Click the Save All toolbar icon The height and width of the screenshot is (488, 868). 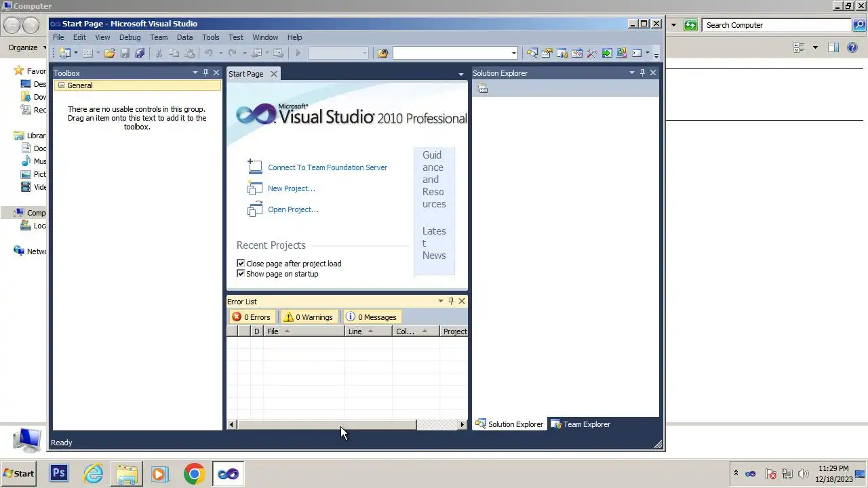pyautogui.click(x=140, y=53)
